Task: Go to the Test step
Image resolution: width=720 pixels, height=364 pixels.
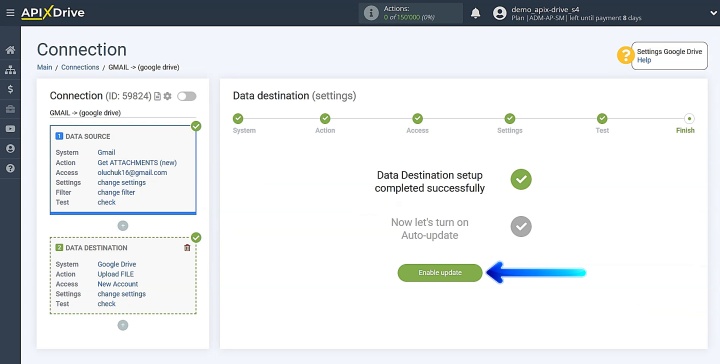Action: click(602, 118)
